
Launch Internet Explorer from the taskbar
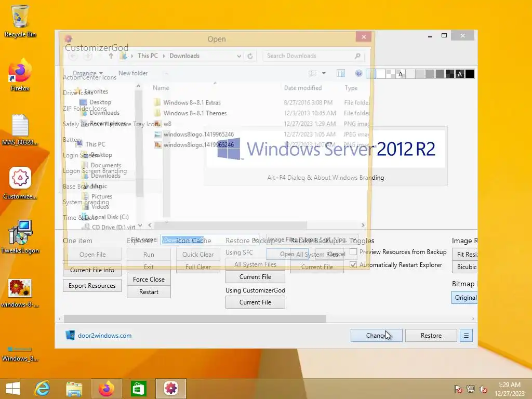coord(43,389)
